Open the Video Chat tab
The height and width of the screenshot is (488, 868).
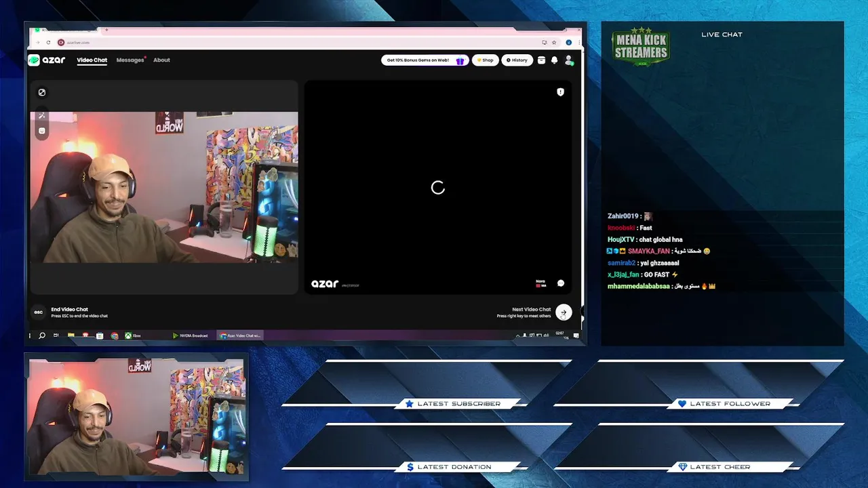[92, 60]
